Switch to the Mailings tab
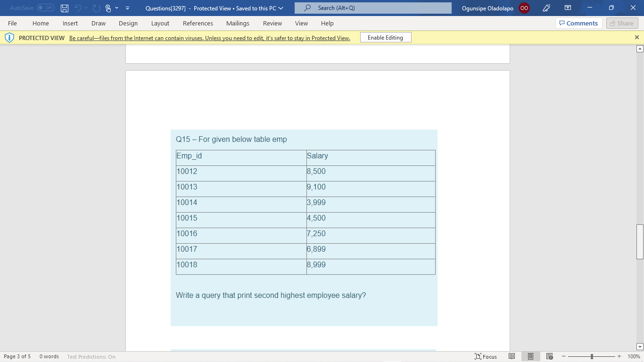This screenshot has width=644, height=362. click(x=238, y=23)
